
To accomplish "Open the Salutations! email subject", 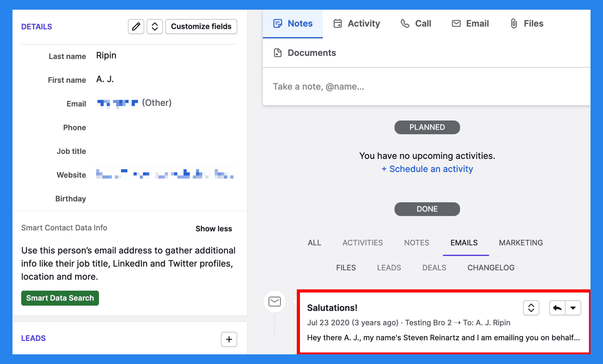I will point(332,308).
